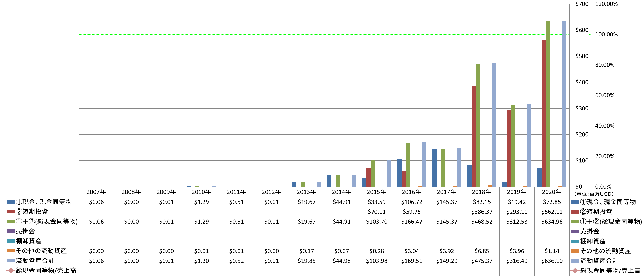Select the 2013年 その他の流動資産 value $0.17
This screenshot has height=276, width=644.
[306, 251]
